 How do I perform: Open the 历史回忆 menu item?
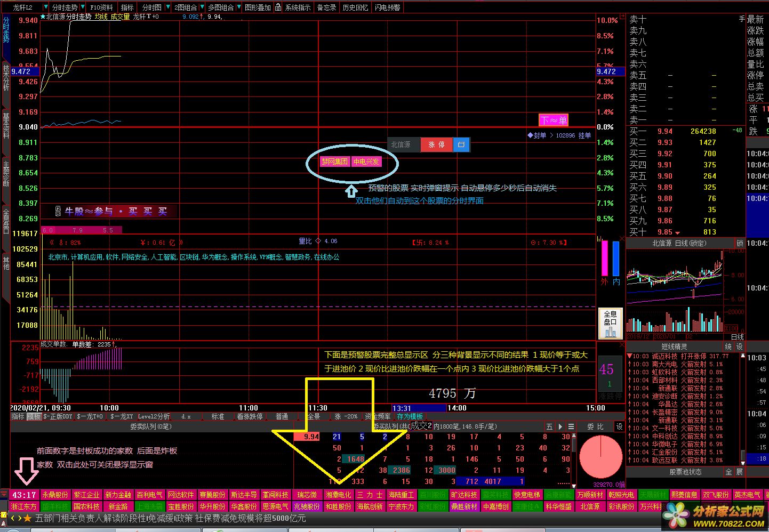[355, 7]
